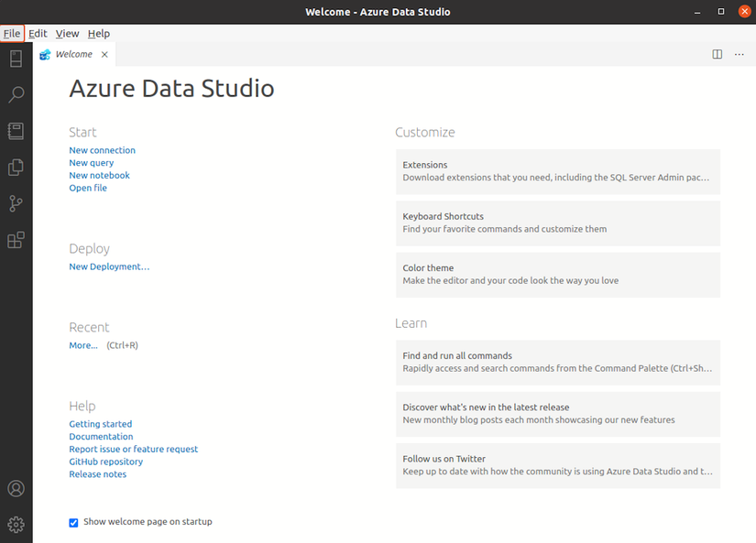Close the Welcome tab
756x543 pixels.
tap(104, 54)
